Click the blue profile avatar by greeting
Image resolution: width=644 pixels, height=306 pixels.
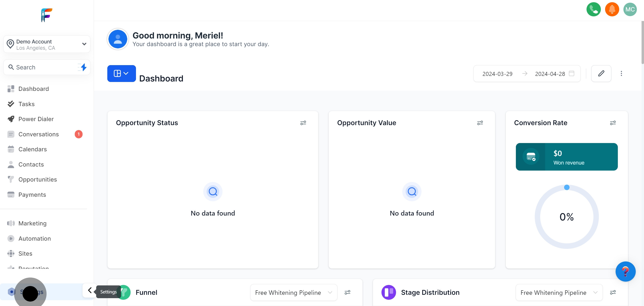[x=118, y=39]
